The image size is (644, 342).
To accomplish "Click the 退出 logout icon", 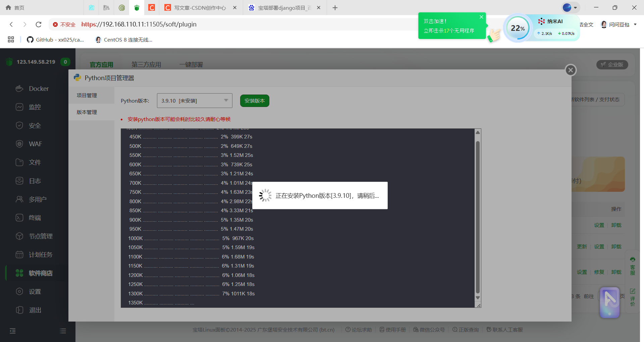I will tap(19, 310).
